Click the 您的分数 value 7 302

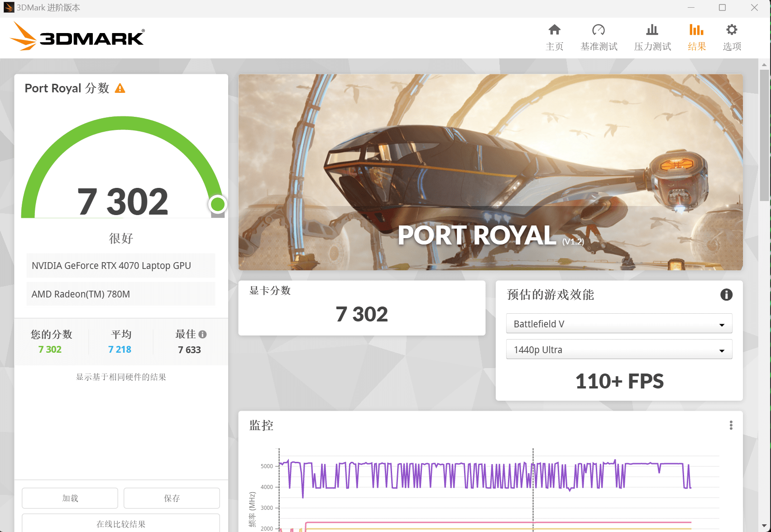pos(50,350)
